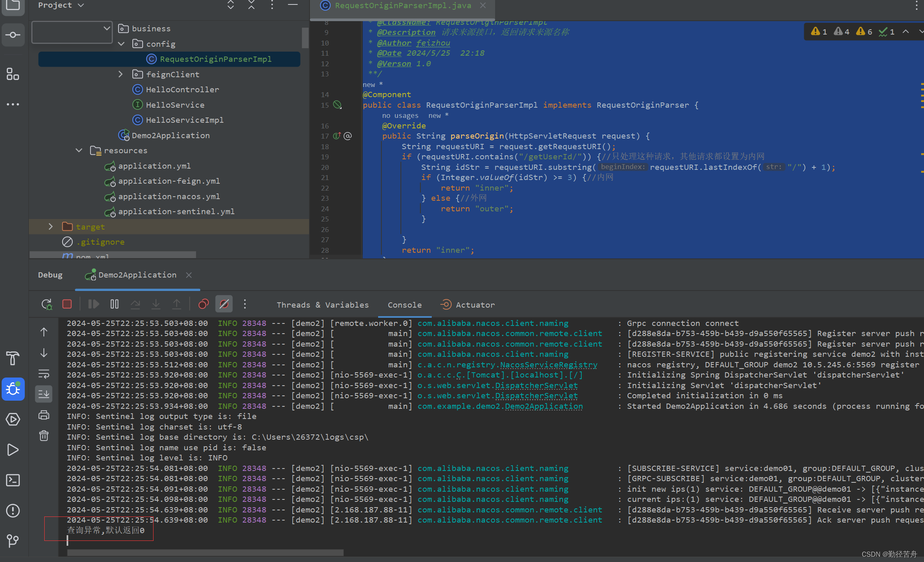Image resolution: width=924 pixels, height=562 pixels.
Task: Open the Project view dropdown
Action: (61, 5)
